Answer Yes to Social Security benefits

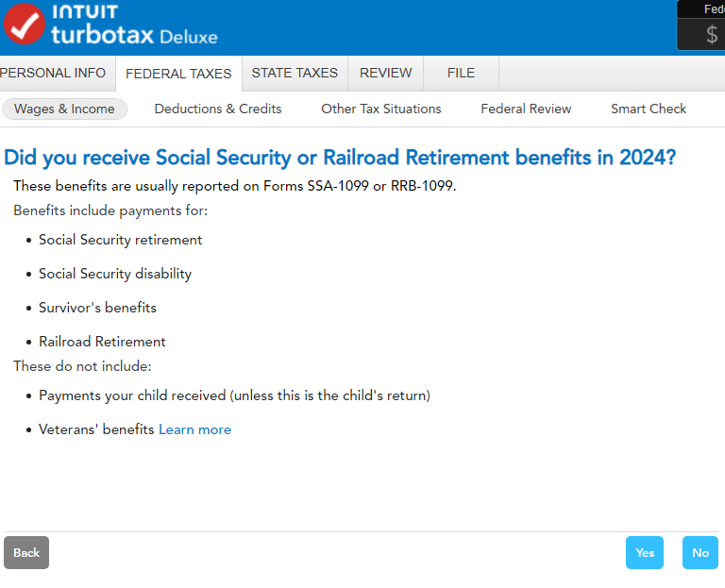pyautogui.click(x=645, y=552)
